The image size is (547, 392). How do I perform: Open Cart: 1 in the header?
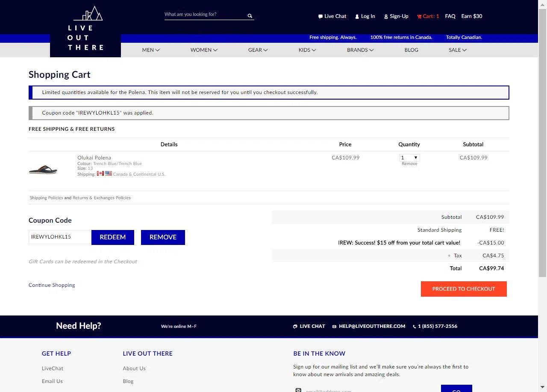[x=431, y=16]
